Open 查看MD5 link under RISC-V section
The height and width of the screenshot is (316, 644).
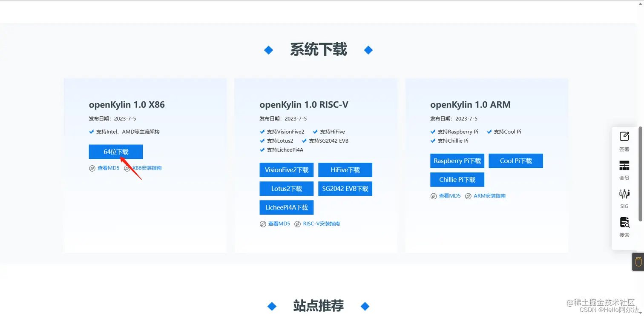point(279,224)
